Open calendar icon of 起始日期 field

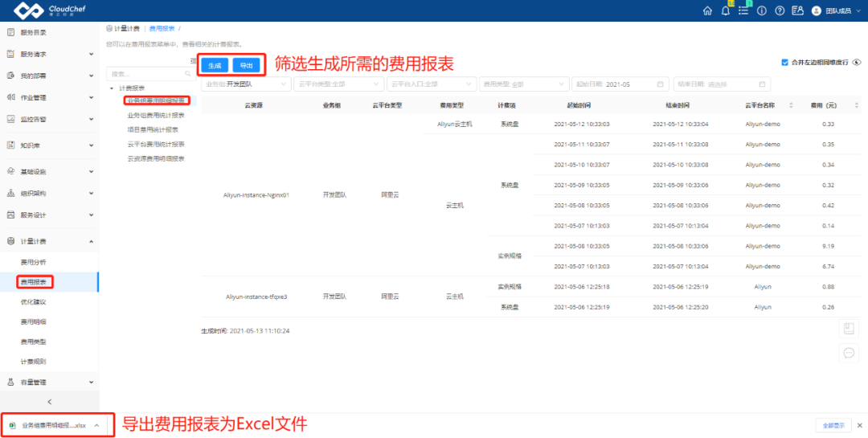point(660,84)
